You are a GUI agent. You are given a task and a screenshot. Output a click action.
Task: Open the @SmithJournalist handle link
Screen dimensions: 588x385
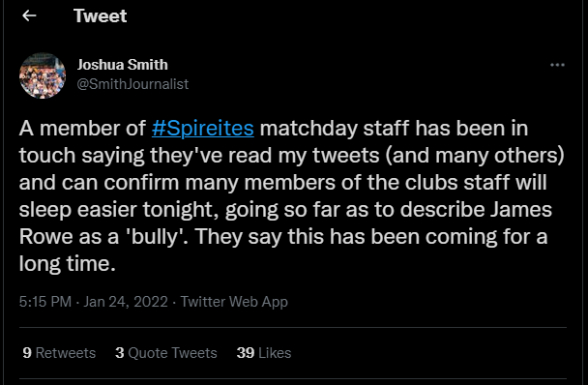point(132,84)
